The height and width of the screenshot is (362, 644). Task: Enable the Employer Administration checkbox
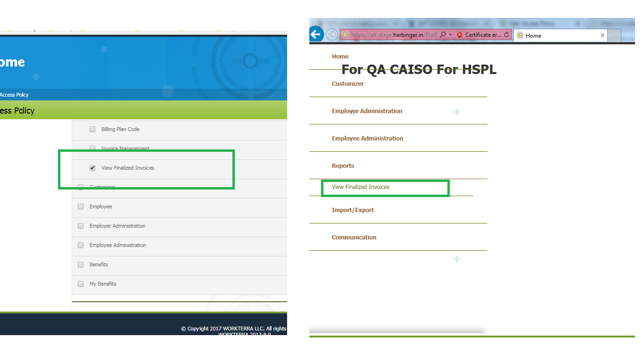point(81,226)
